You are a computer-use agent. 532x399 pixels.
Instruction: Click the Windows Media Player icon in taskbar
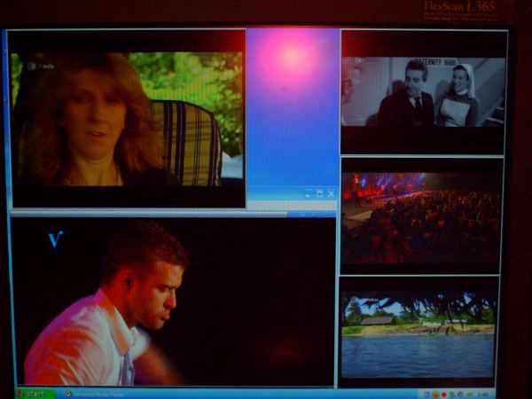tap(68, 394)
